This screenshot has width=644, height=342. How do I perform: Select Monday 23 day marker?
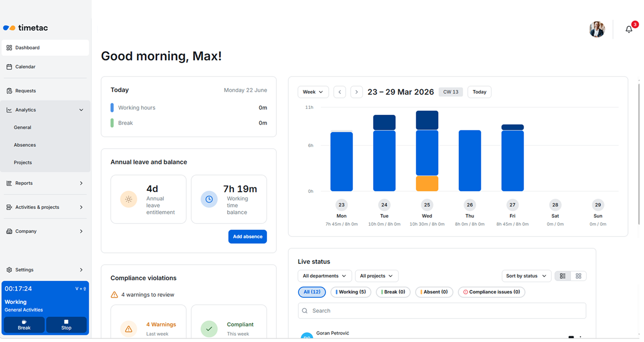[342, 205]
